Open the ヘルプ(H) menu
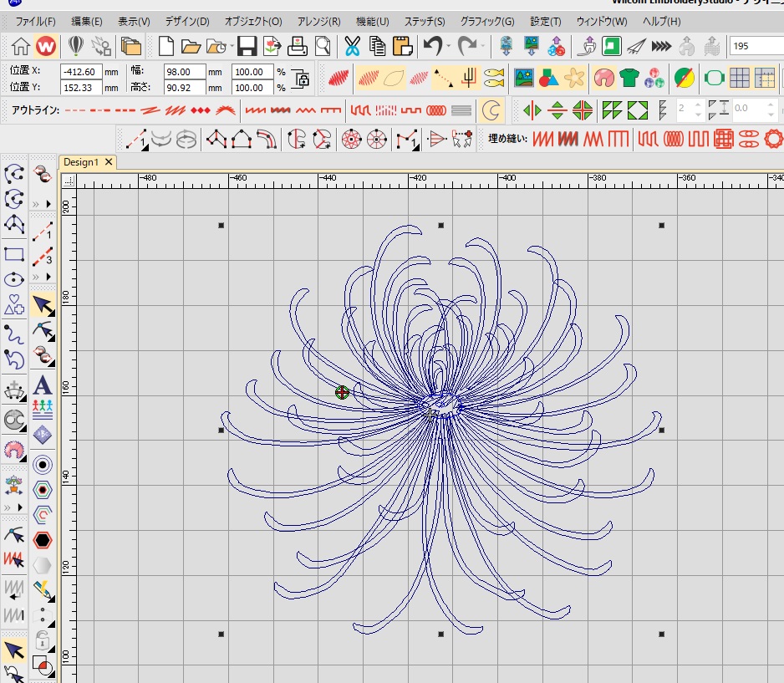The image size is (784, 683). pos(661,22)
